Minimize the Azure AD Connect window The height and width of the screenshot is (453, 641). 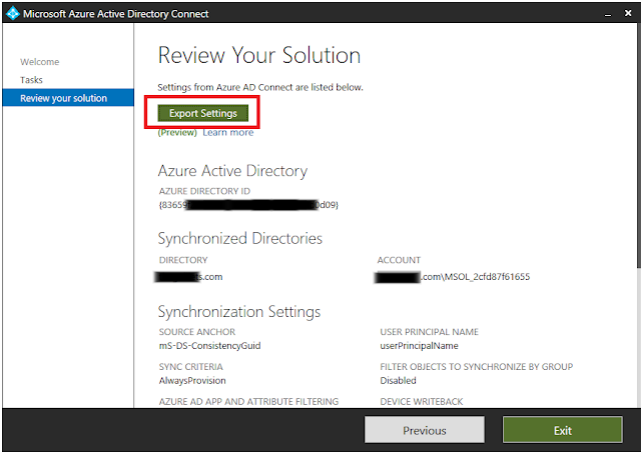coord(608,14)
